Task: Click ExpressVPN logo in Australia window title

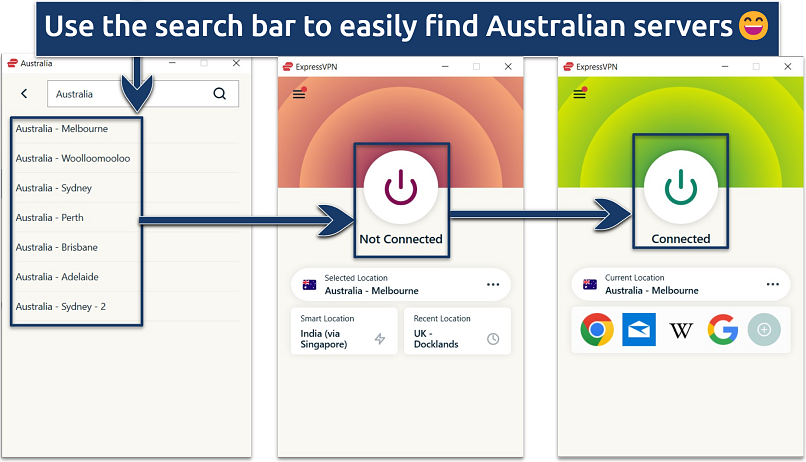Action: click(x=12, y=63)
